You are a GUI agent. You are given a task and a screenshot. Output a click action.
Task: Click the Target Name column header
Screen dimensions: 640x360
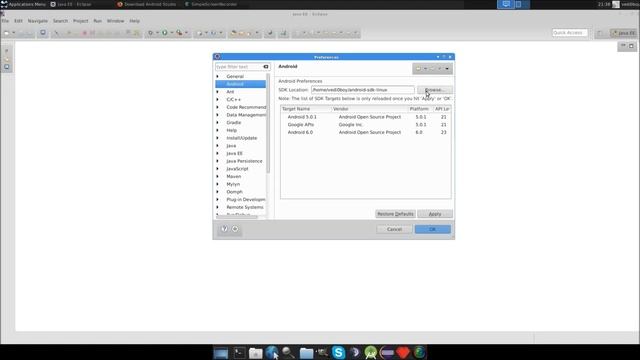[306, 109]
